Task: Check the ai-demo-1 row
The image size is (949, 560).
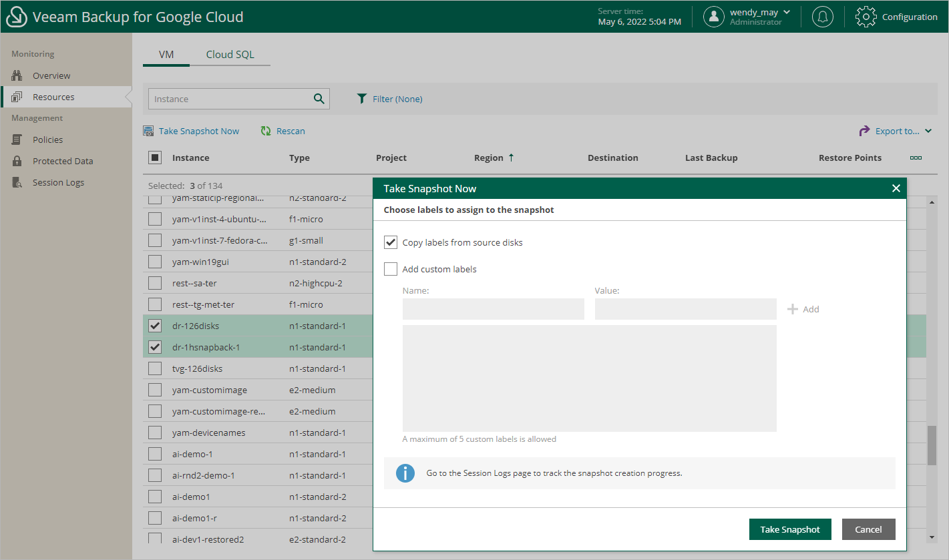Action: point(155,454)
